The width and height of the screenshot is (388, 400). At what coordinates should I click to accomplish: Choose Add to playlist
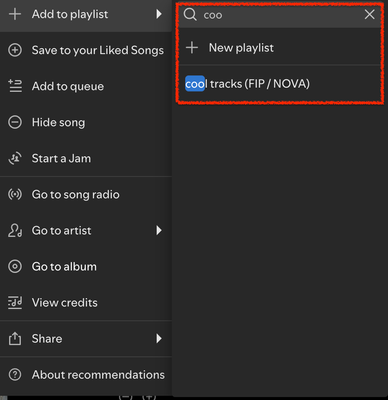tap(86, 14)
